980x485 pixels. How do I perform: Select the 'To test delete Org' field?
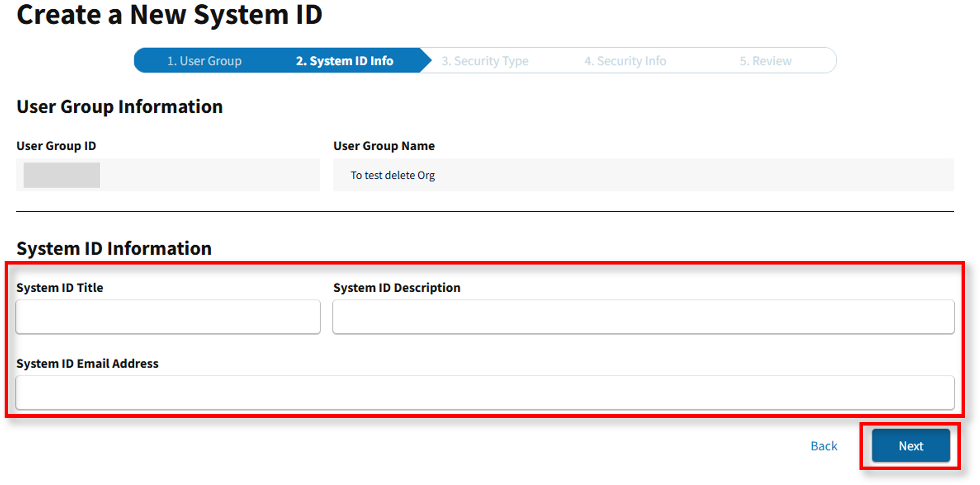(643, 175)
